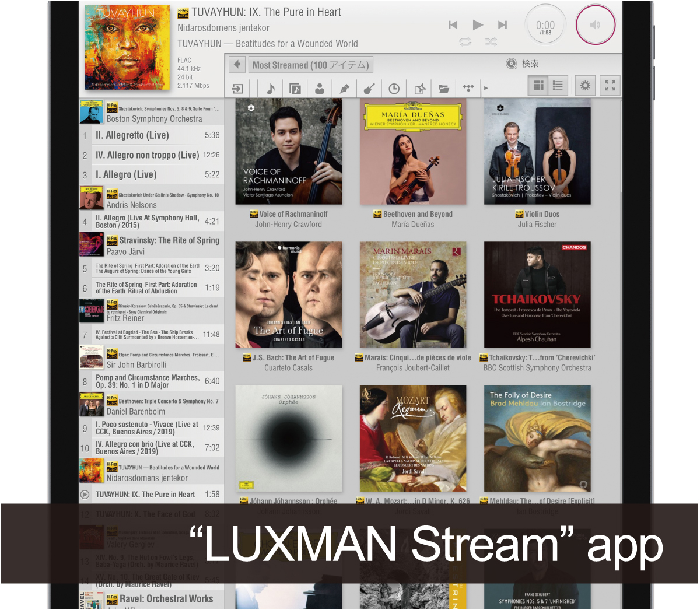Open Marin Marais album cover
700x610 pixels.
(x=413, y=295)
